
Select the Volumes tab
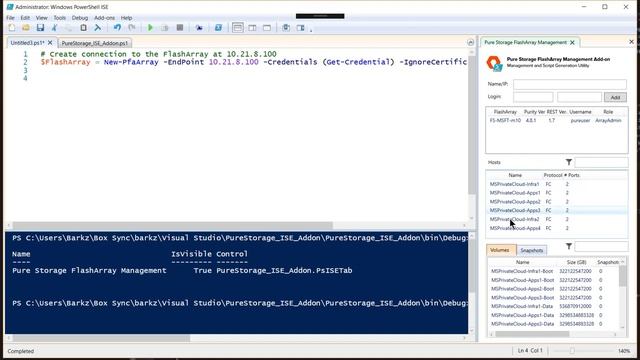(501, 250)
